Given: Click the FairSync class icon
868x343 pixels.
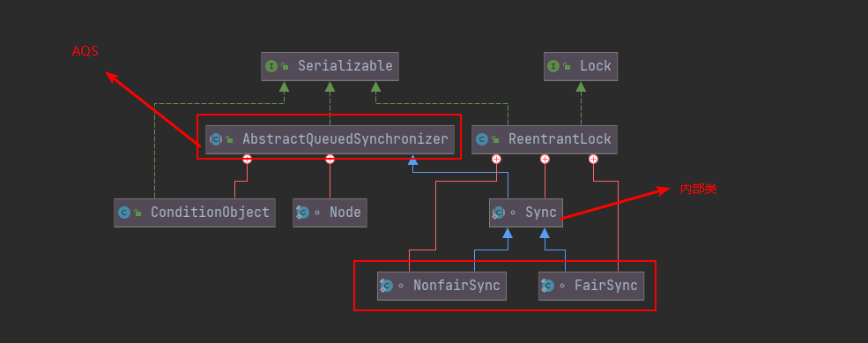Looking at the screenshot, I should point(547,286).
